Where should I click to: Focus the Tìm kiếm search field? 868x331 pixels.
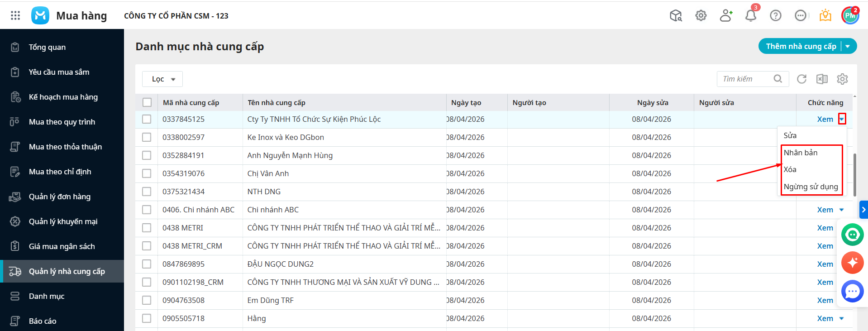coord(746,79)
